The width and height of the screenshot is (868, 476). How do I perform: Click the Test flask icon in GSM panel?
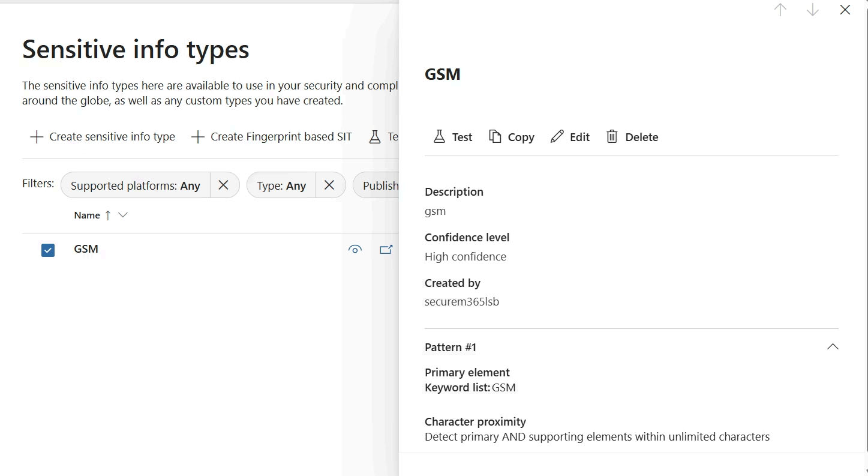click(x=440, y=137)
